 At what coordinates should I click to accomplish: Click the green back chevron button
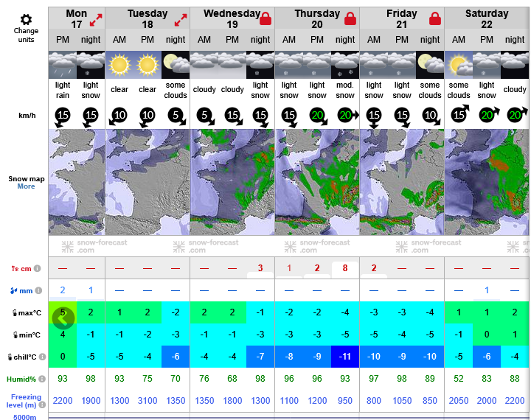click(x=63, y=318)
